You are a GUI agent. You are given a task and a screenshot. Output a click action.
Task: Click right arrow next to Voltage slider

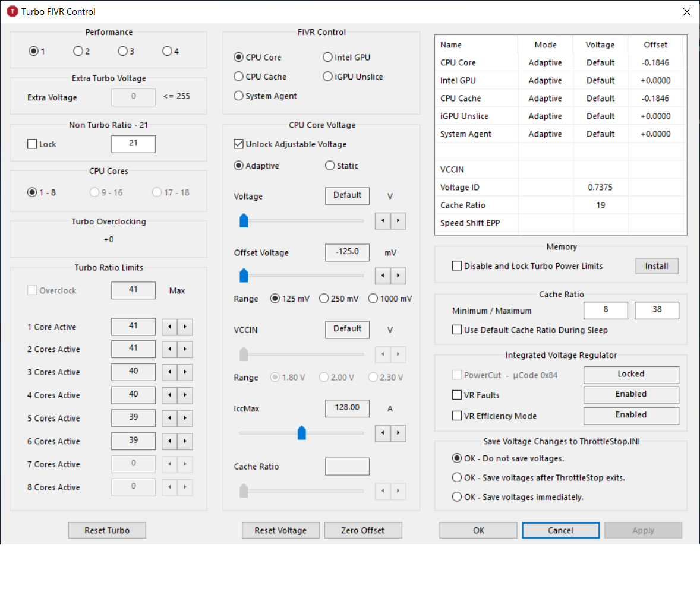(398, 221)
